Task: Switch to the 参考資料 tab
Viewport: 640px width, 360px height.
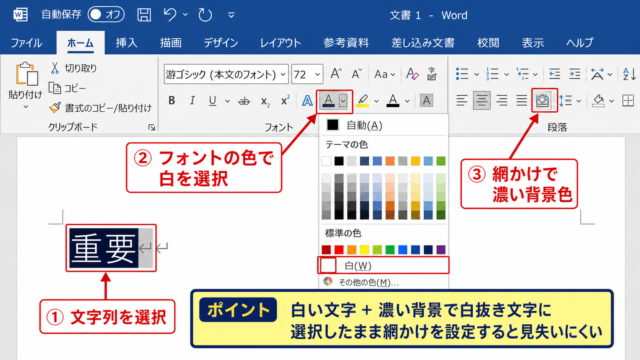Action: coord(346,43)
